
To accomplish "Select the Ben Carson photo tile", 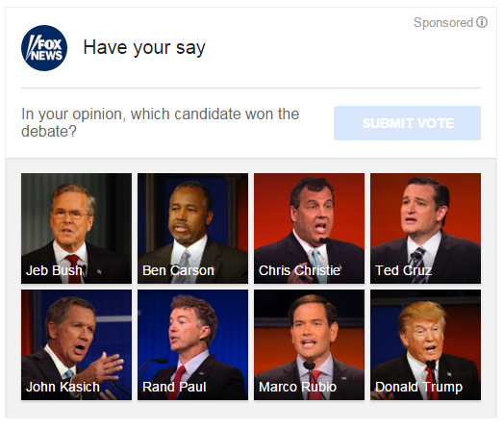I will tap(193, 229).
